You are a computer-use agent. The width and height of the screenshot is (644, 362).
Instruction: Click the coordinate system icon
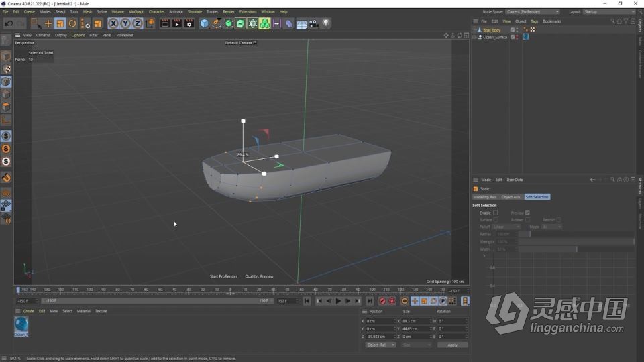click(150, 24)
